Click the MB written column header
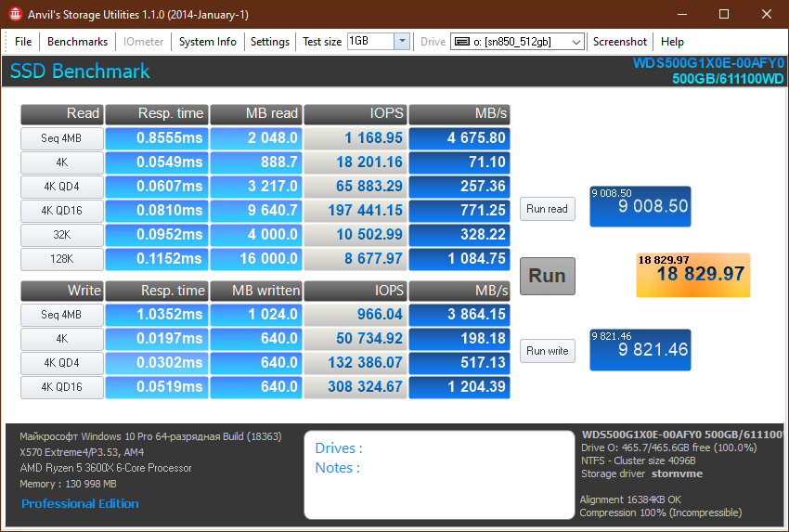 [x=256, y=291]
